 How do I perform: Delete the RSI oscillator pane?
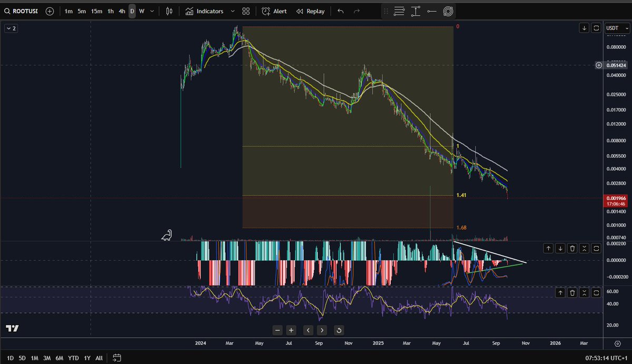coord(572,292)
